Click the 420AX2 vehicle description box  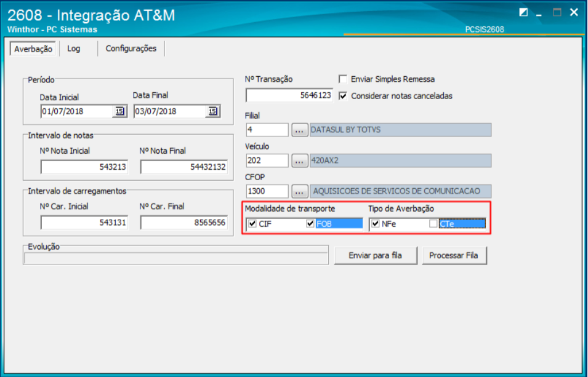click(400, 161)
